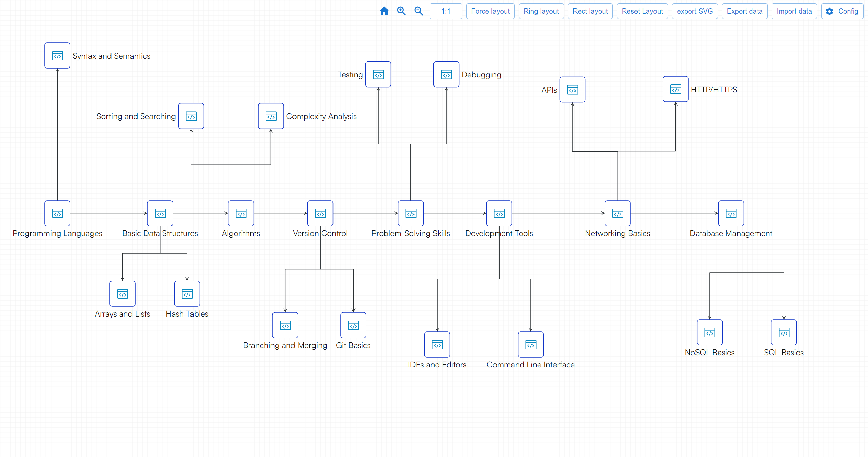The height and width of the screenshot is (457, 868).
Task: Open the Config settings button
Action: [x=842, y=11]
